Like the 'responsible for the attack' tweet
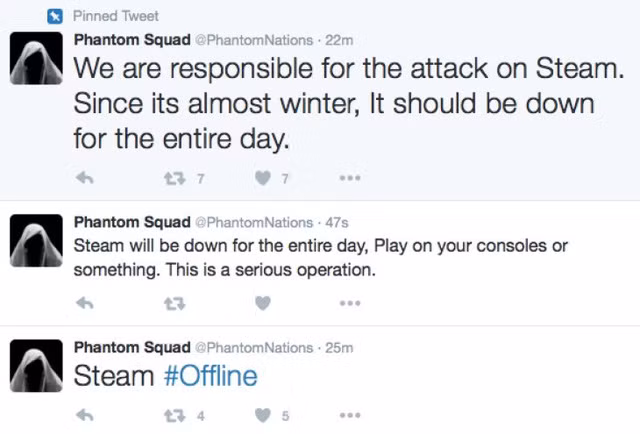 [263, 178]
